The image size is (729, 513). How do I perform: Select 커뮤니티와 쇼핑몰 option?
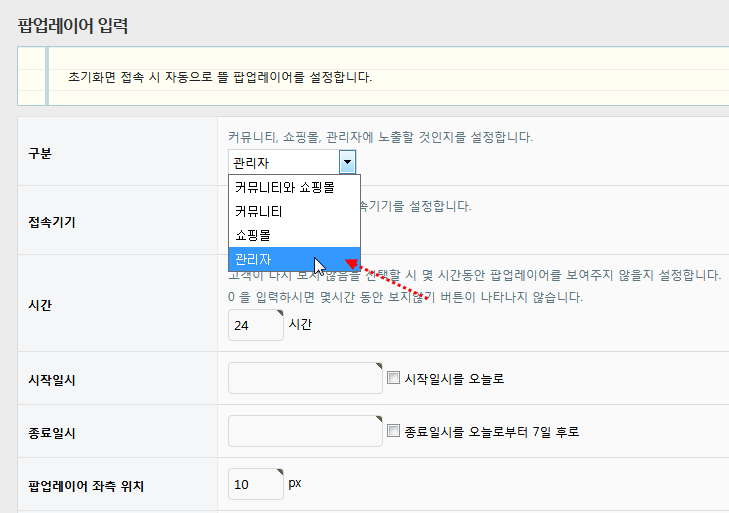[x=294, y=187]
